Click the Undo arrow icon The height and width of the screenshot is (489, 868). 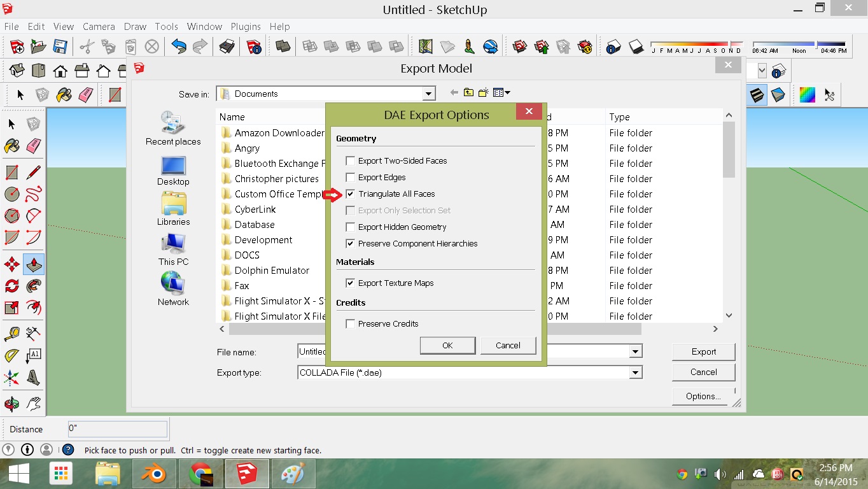(x=179, y=46)
